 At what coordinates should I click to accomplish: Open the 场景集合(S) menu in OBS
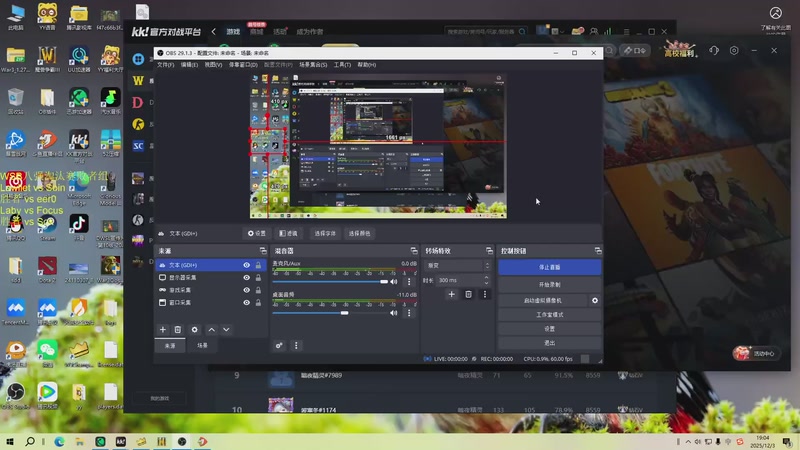point(313,65)
